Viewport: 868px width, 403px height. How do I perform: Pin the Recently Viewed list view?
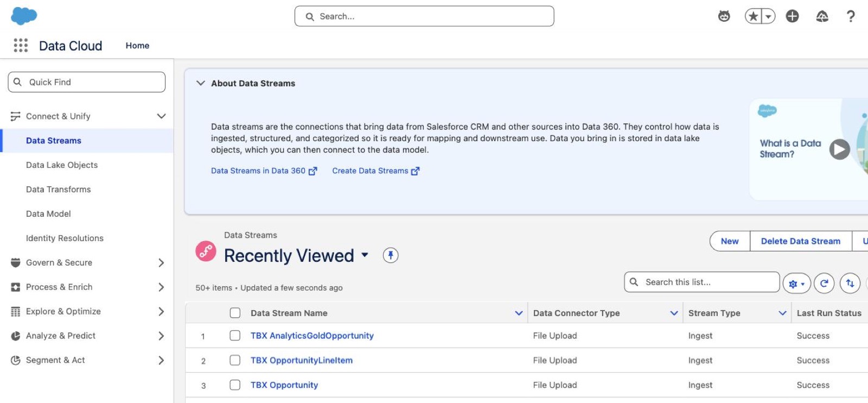tap(391, 255)
